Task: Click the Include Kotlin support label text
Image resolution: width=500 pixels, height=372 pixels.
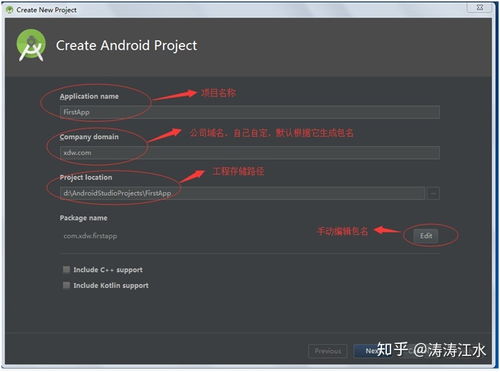Action: coord(111,285)
